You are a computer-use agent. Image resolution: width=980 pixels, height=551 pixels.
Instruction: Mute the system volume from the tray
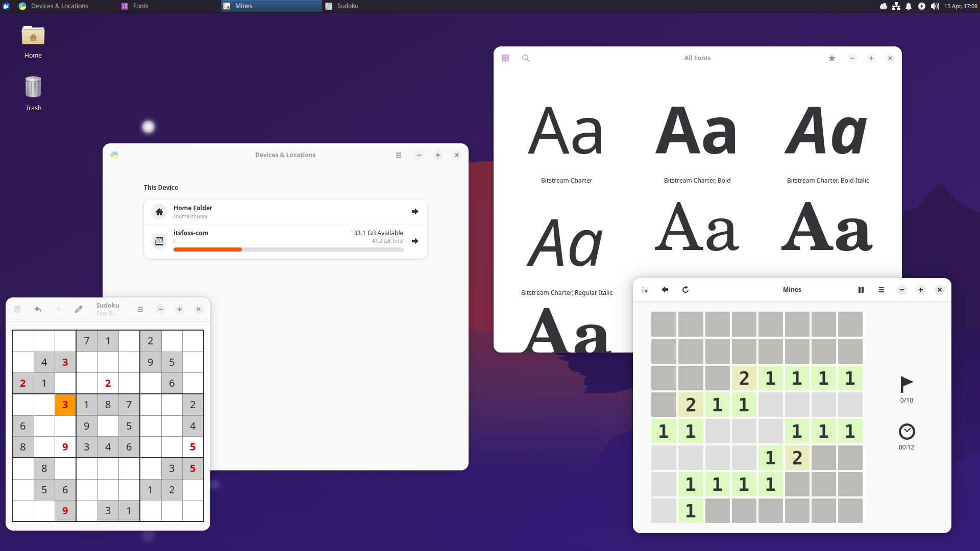click(x=934, y=6)
